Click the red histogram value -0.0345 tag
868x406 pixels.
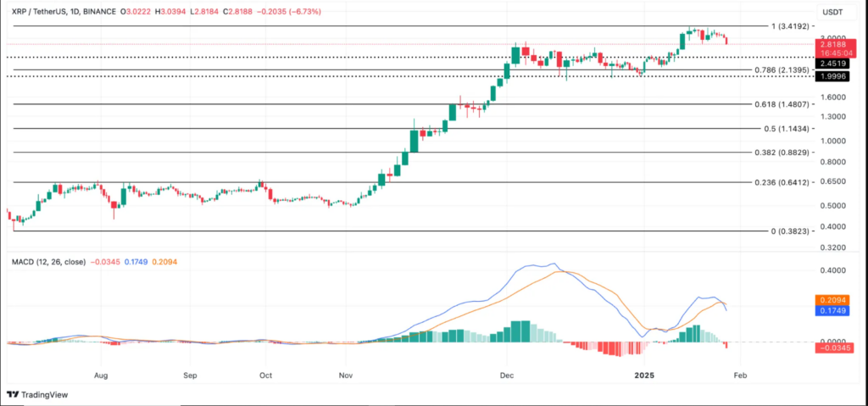[834, 348]
